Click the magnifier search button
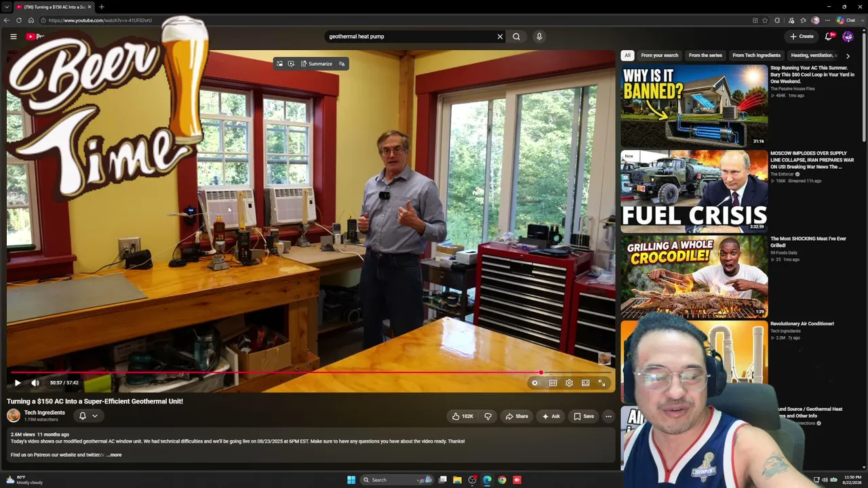This screenshot has height=488, width=868. point(517,37)
